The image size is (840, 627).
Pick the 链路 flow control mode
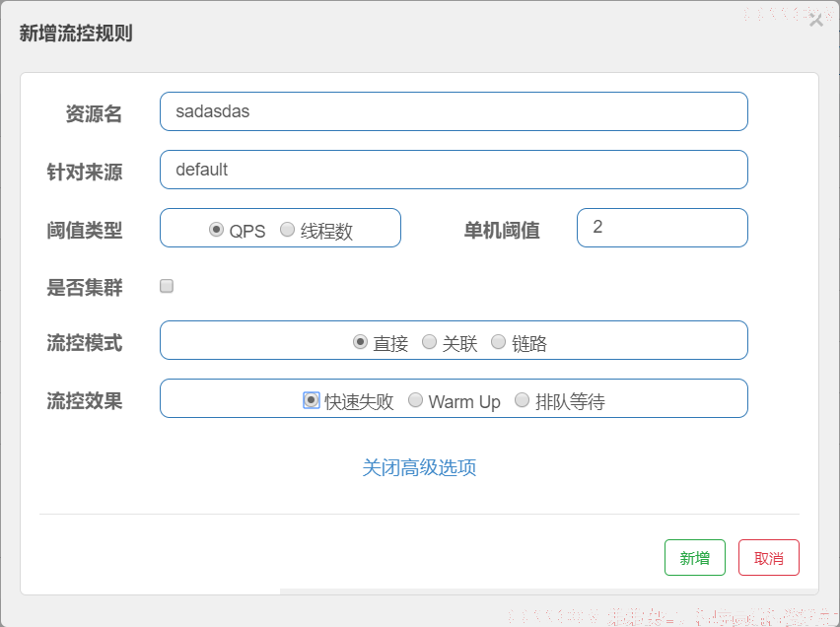tap(498, 341)
